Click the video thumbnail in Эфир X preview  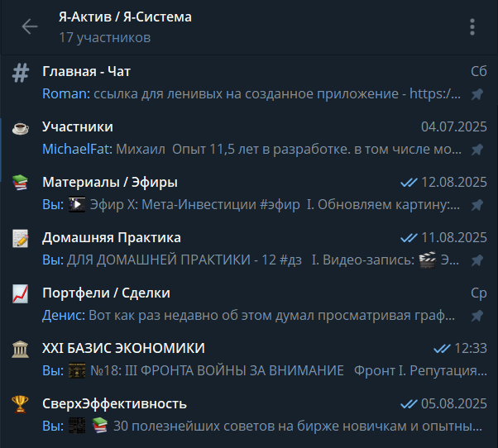[77, 205]
